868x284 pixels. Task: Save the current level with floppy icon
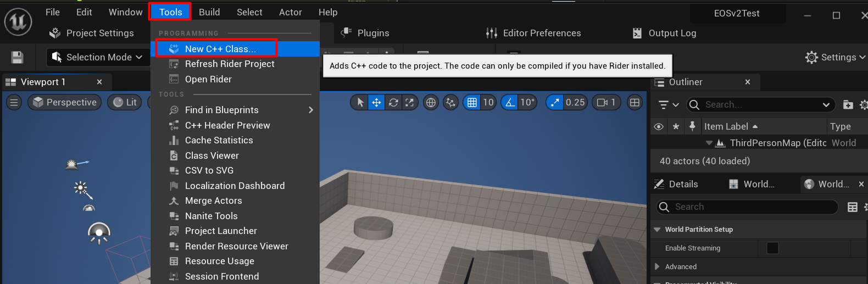[17, 57]
